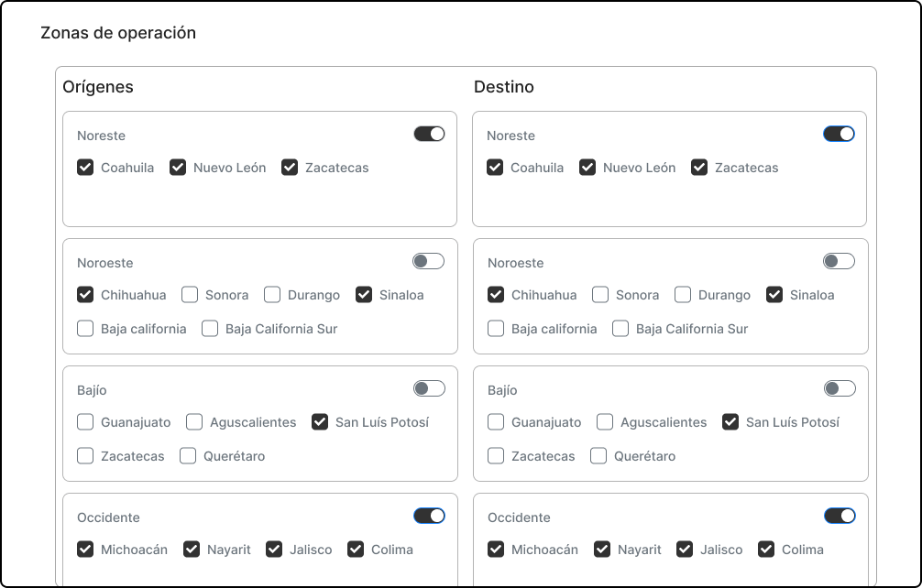This screenshot has height=588, width=922.
Task: Check Sonora in Orígenes Noroeste
Action: (x=190, y=295)
